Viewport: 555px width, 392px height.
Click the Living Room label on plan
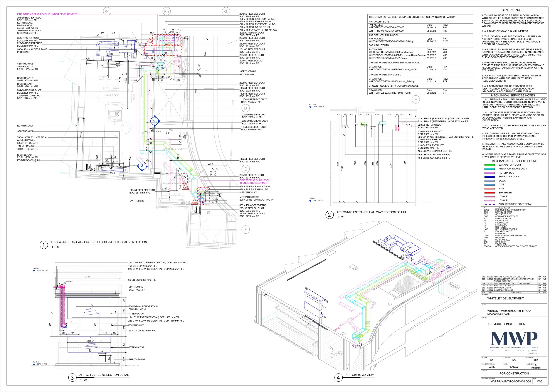111,95
